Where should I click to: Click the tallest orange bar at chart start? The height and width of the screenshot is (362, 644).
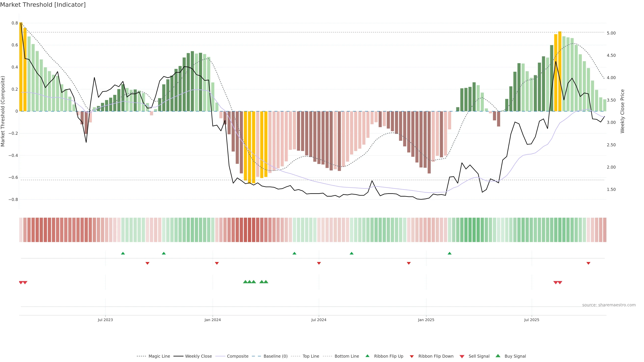click(21, 67)
